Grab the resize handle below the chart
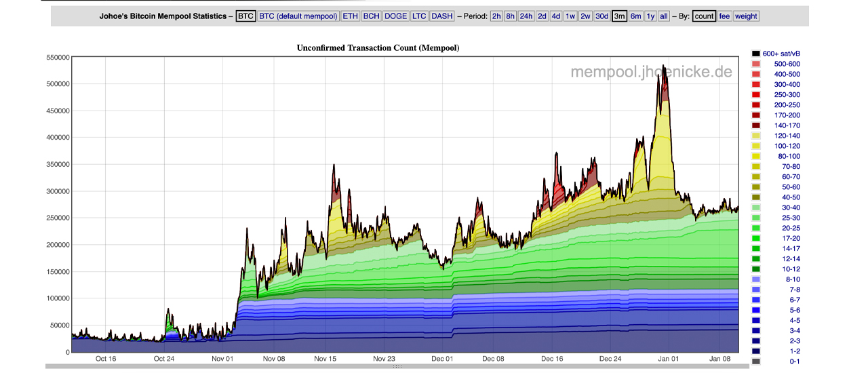868x373 pixels. [x=397, y=366]
